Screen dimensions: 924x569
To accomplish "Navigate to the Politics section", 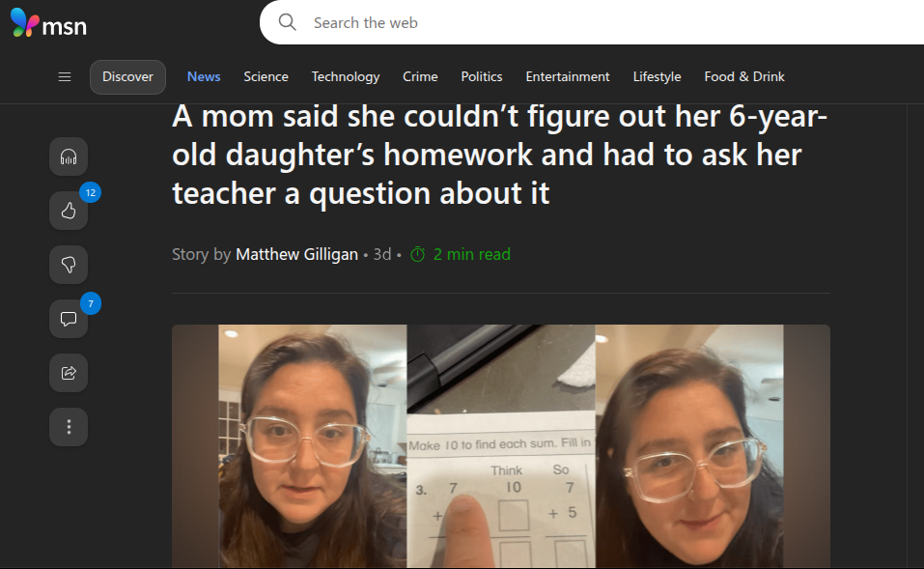I will (x=482, y=76).
